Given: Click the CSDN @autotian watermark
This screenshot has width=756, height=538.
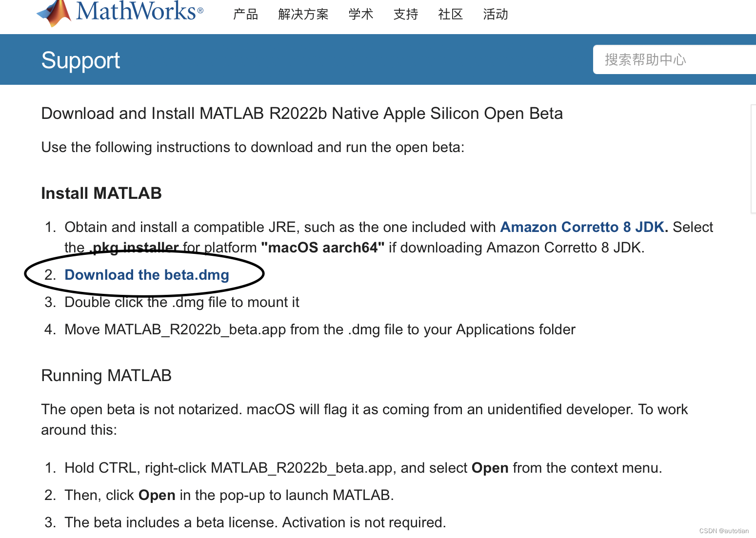Looking at the screenshot, I should [724, 531].
